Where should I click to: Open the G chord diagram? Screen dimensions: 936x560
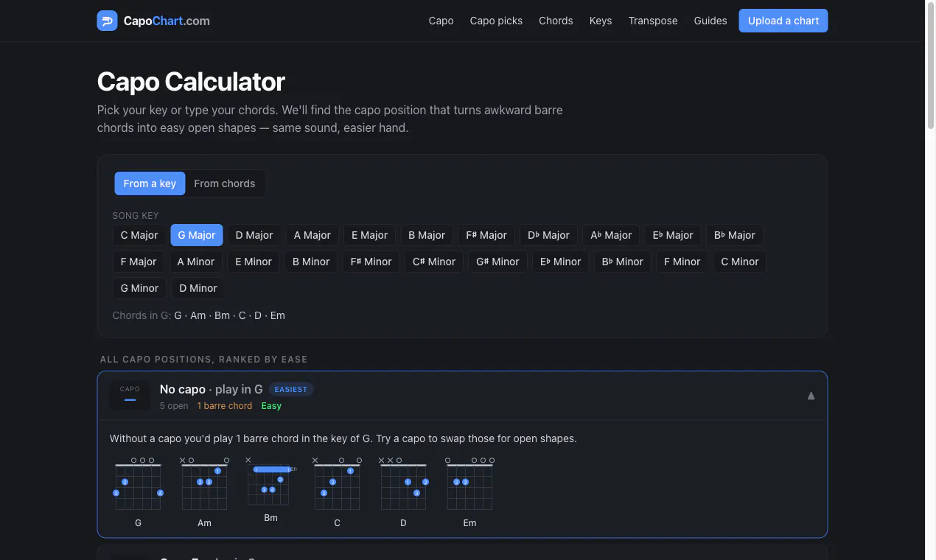[138, 492]
